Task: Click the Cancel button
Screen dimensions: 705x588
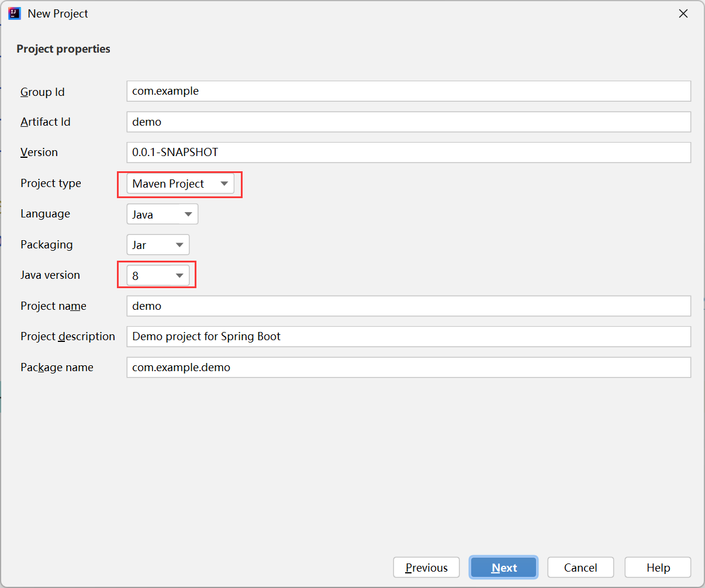Action: pos(580,568)
